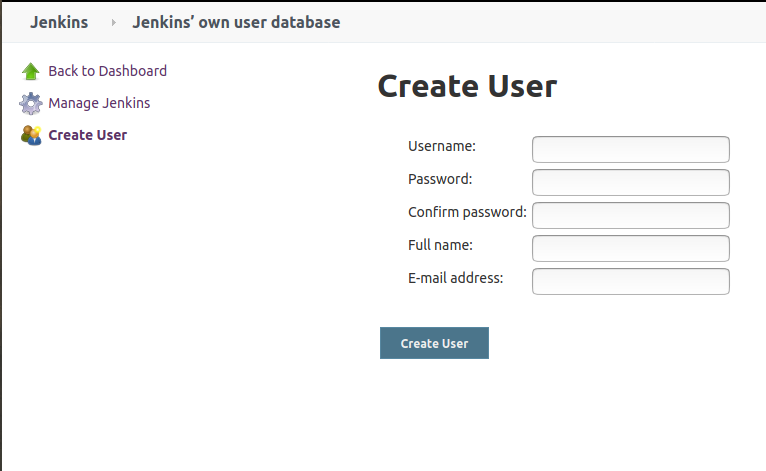Click the green Back to Dashboard arrow icon
This screenshot has width=766, height=471.
[30, 71]
